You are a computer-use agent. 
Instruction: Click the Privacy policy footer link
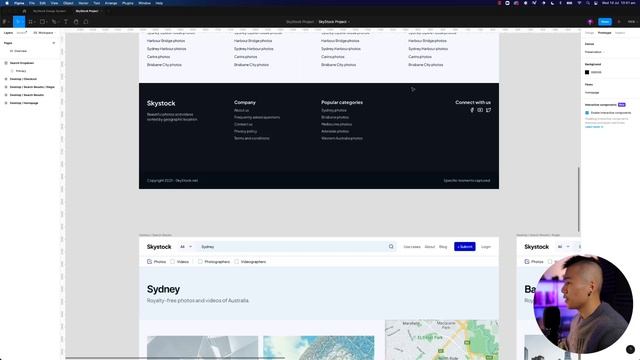[x=245, y=131]
